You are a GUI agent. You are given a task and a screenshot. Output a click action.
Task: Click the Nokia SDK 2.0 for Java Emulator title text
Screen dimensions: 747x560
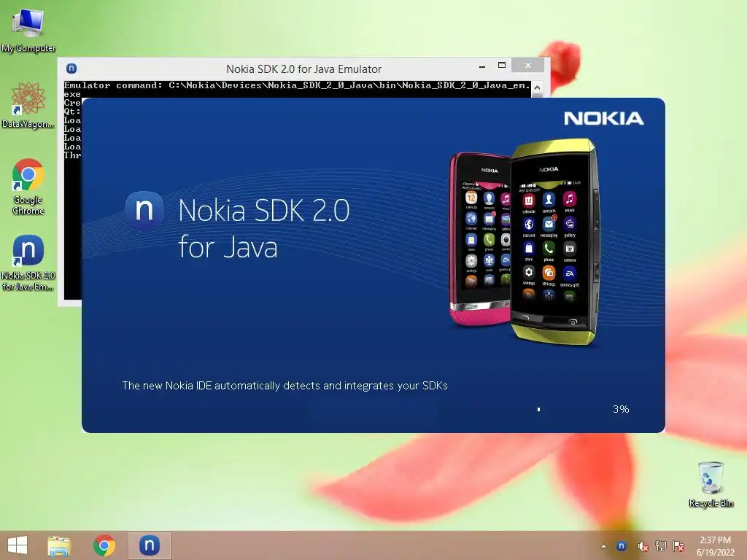(304, 69)
